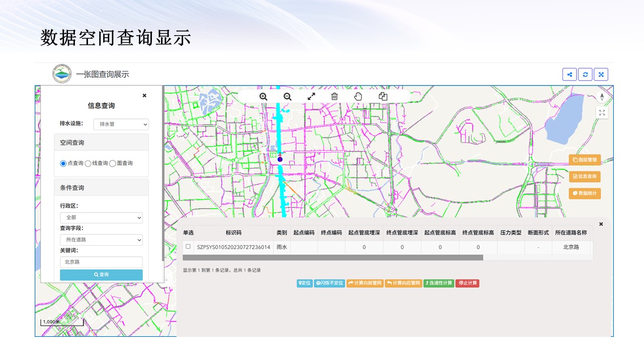
Task: Select the 线查询 radio button
Action: 88,163
